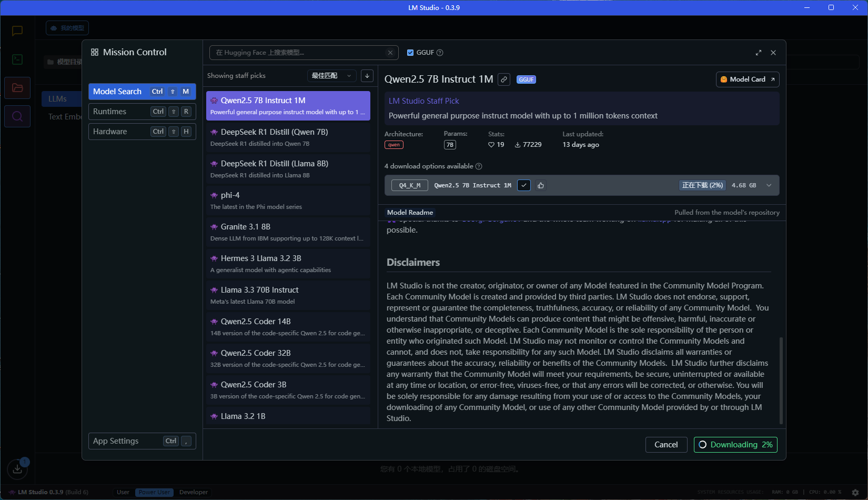Open the GGUF help question mark

(x=440, y=53)
